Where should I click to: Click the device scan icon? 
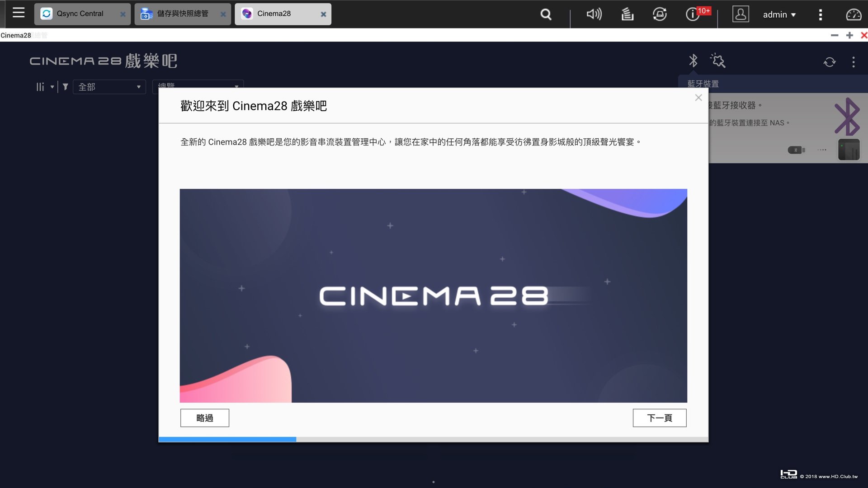pos(717,61)
